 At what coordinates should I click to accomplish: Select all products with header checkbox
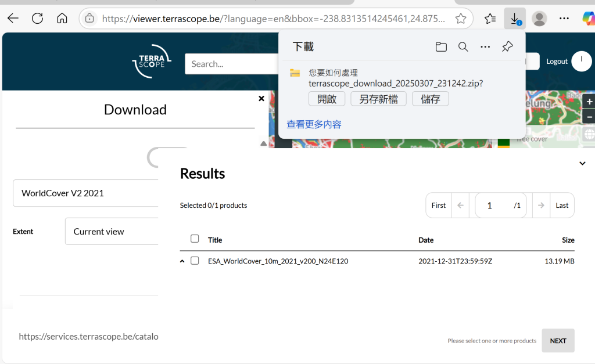pos(195,239)
